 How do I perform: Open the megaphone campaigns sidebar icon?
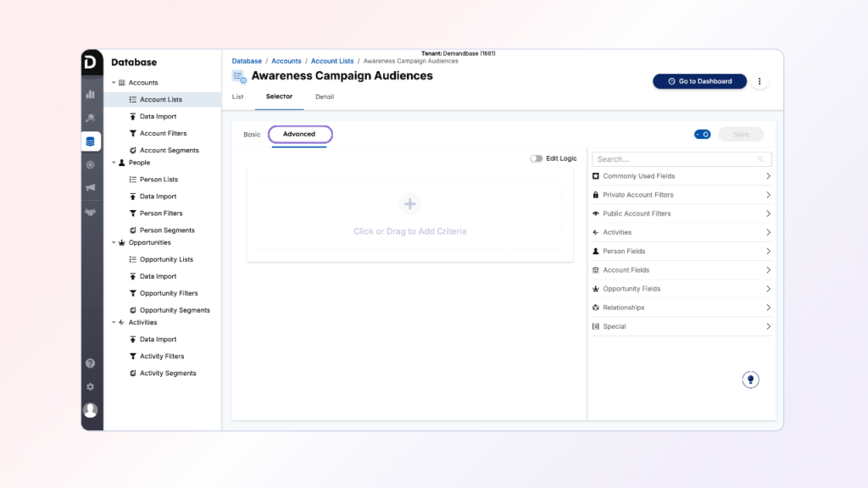pos(91,188)
